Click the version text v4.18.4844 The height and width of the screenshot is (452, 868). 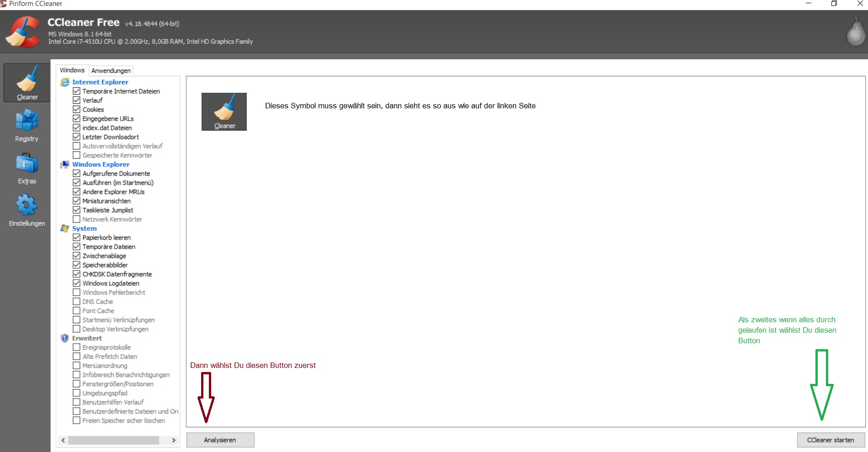tap(152, 24)
